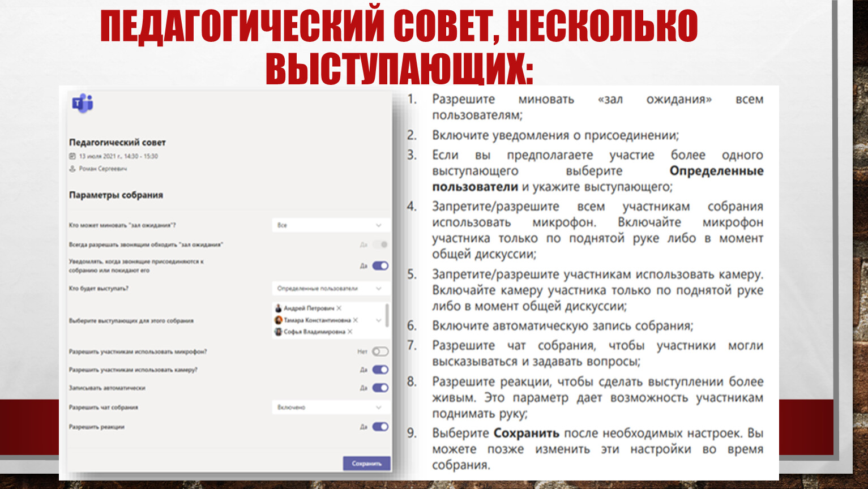
Task: Expand the presenters selection list chevron
Action: [379, 320]
